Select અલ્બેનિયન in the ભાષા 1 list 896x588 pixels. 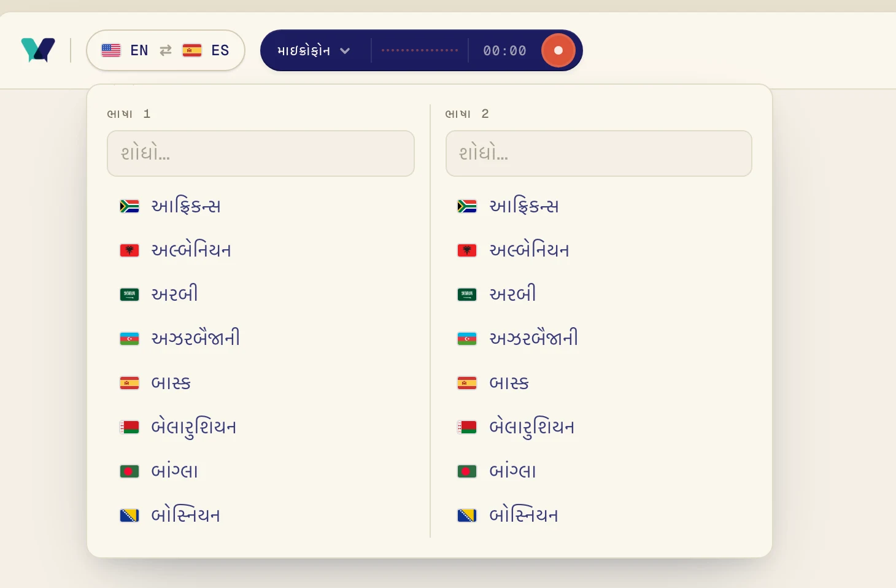(x=261, y=250)
